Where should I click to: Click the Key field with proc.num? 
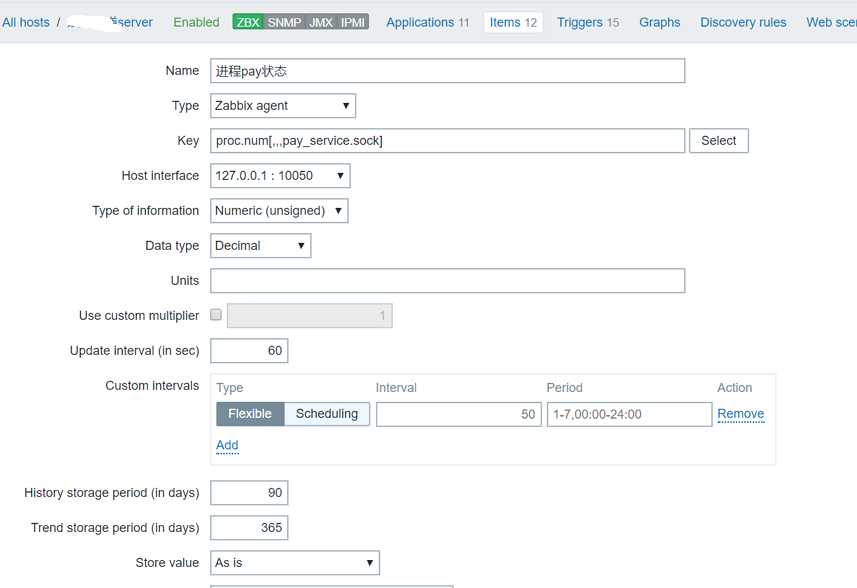click(447, 141)
